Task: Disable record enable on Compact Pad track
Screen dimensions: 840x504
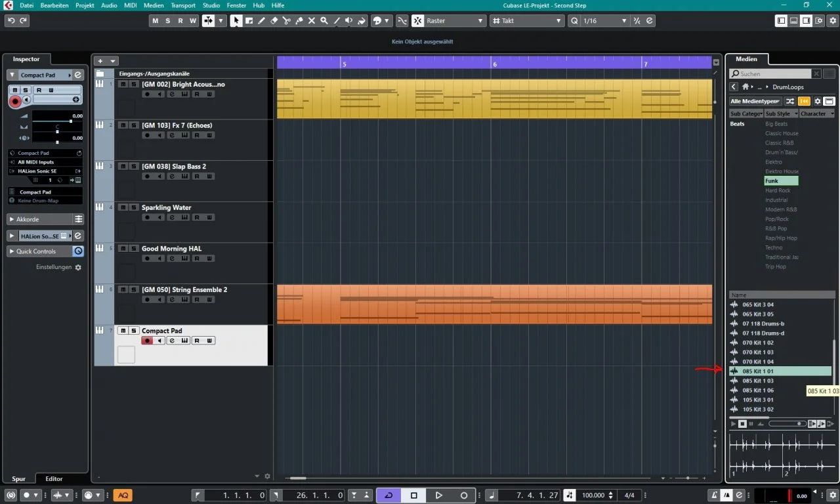Action: coord(147,341)
